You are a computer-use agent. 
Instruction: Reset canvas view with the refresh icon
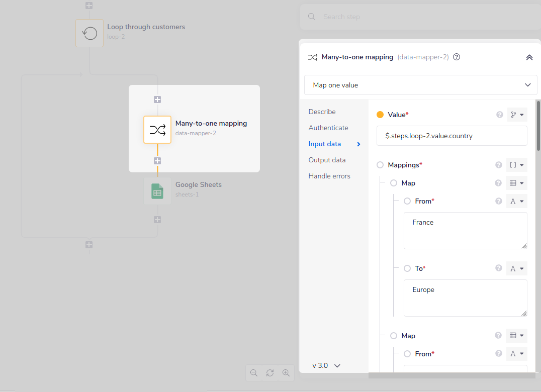270,372
